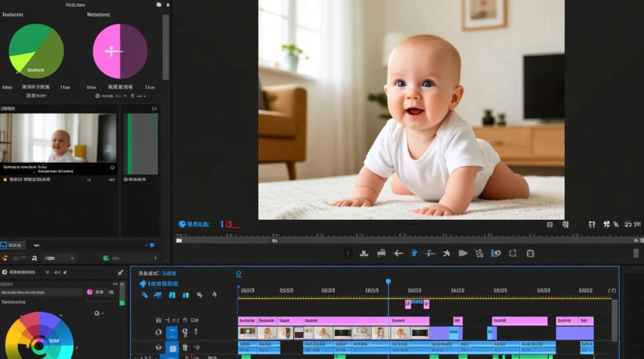Screen dimensions: 644x359
Task: Click the blue round icon below preview's left corner
Action: [182, 224]
